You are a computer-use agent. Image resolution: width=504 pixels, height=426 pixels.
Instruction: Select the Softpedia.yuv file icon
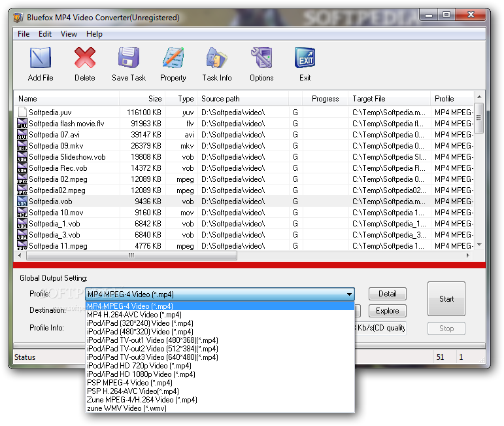click(22, 112)
